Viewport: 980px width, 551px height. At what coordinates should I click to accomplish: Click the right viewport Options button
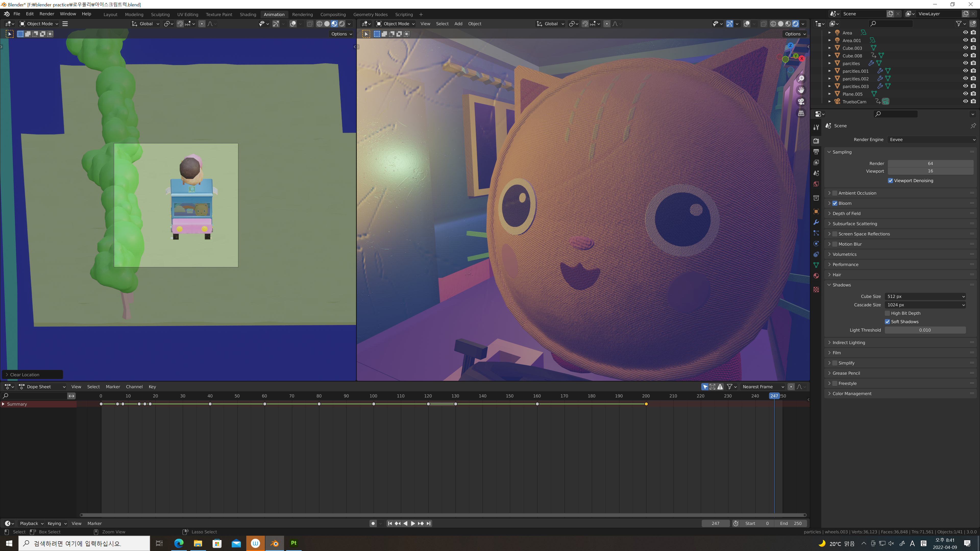(795, 34)
